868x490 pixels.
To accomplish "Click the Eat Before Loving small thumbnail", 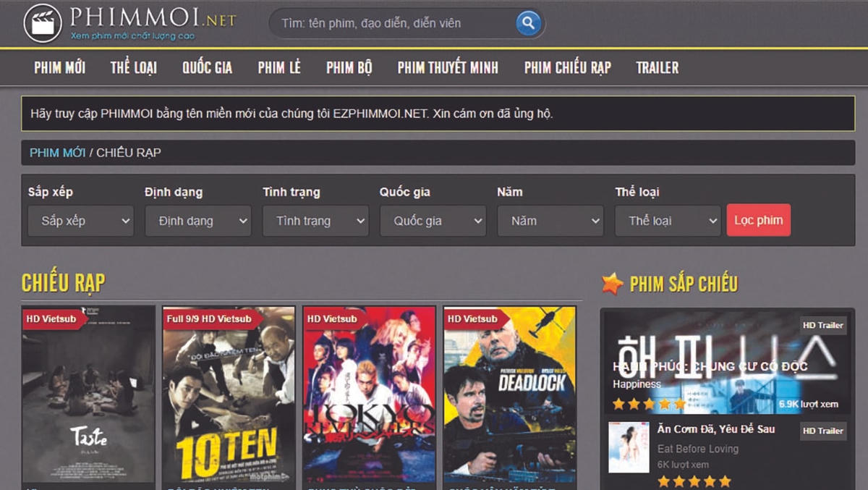I will point(629,447).
